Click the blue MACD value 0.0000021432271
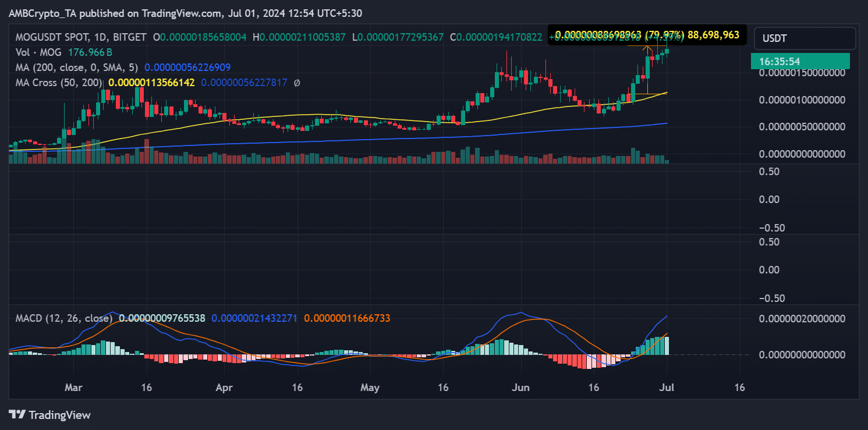Viewport: 868px width, 430px height. click(254, 318)
